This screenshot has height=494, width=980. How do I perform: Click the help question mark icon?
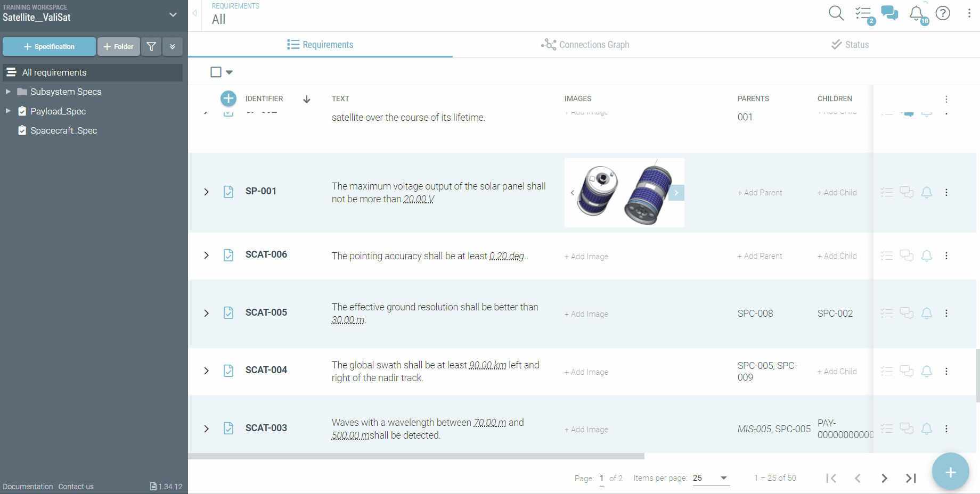point(943,13)
